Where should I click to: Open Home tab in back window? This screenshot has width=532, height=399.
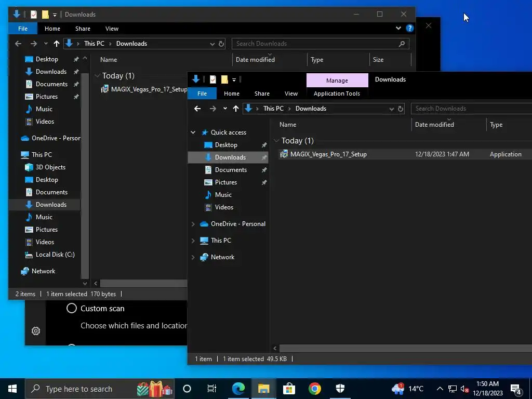pyautogui.click(x=52, y=29)
